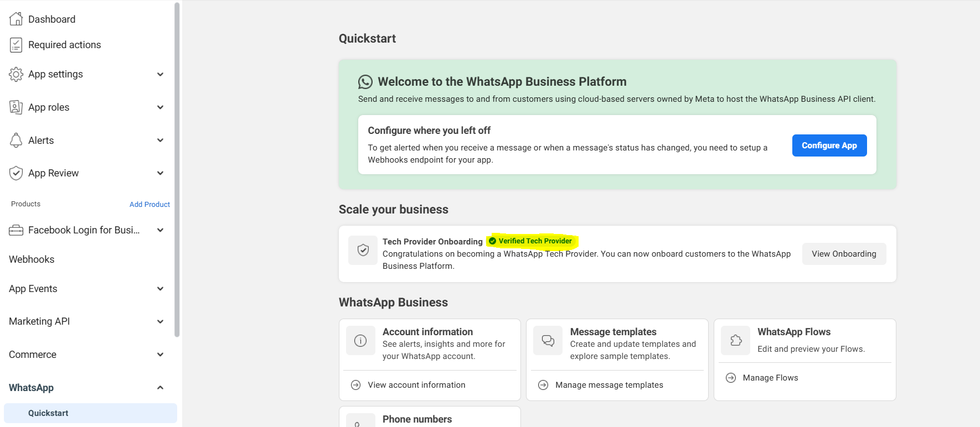Expand the Commerce chevron
Image resolution: width=980 pixels, height=427 pixels.
(x=160, y=355)
